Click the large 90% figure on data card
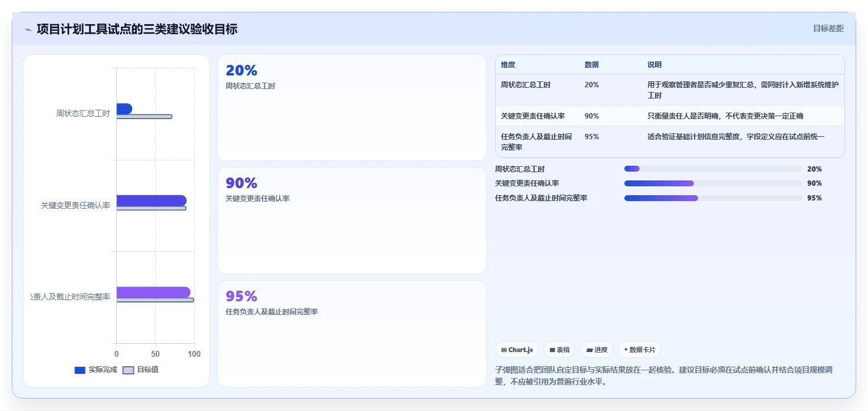This screenshot has height=411, width=868. click(241, 183)
